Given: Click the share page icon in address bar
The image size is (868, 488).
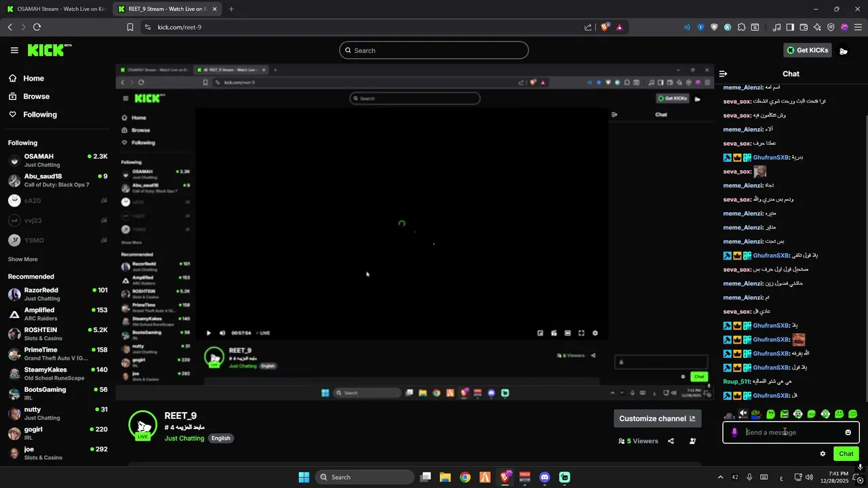Looking at the screenshot, I should [588, 27].
